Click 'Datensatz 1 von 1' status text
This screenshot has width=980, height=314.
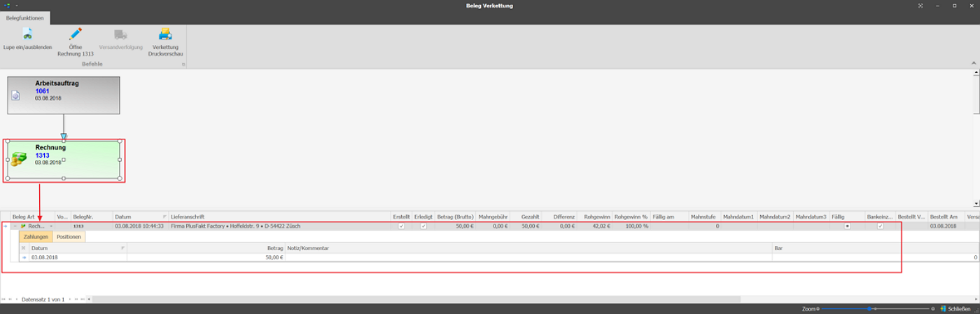pyautogui.click(x=43, y=299)
